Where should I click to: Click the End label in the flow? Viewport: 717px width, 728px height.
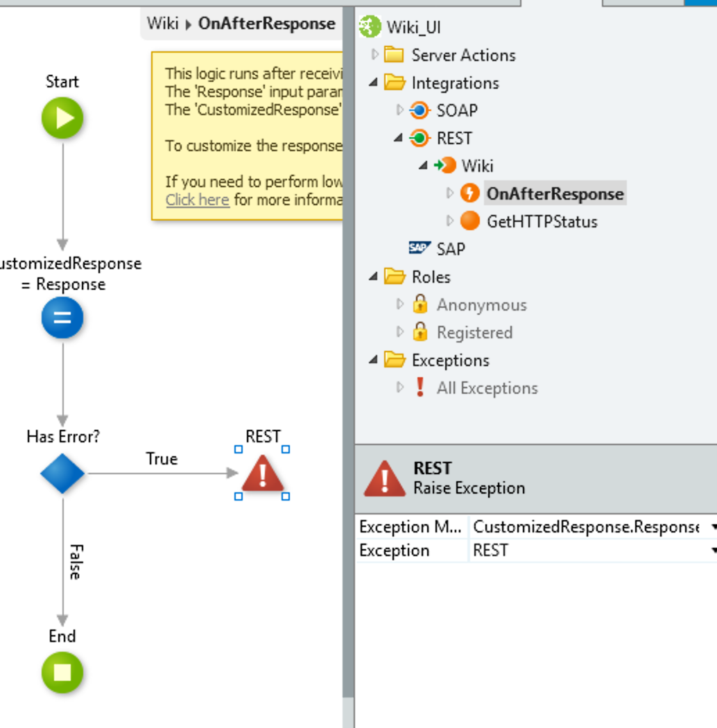[62, 636]
